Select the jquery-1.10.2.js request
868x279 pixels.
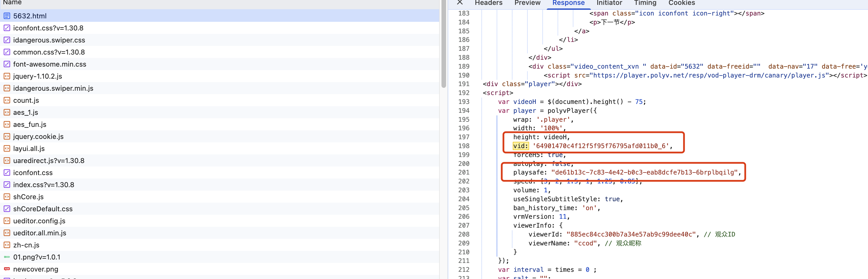[220, 76]
